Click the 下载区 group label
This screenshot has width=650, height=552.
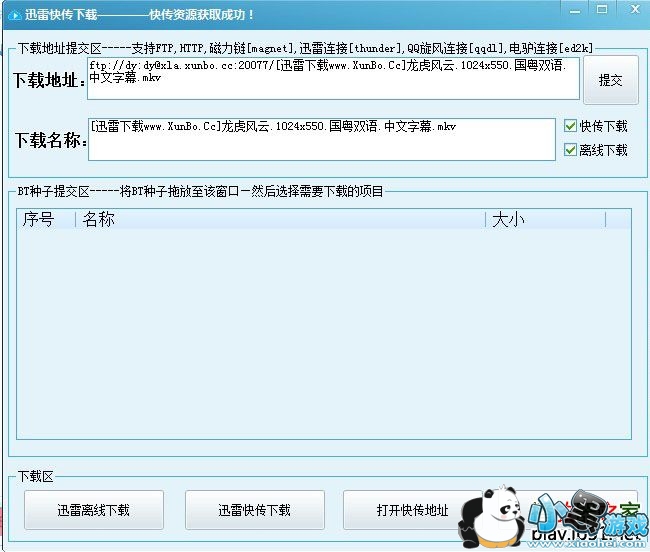(x=36, y=476)
